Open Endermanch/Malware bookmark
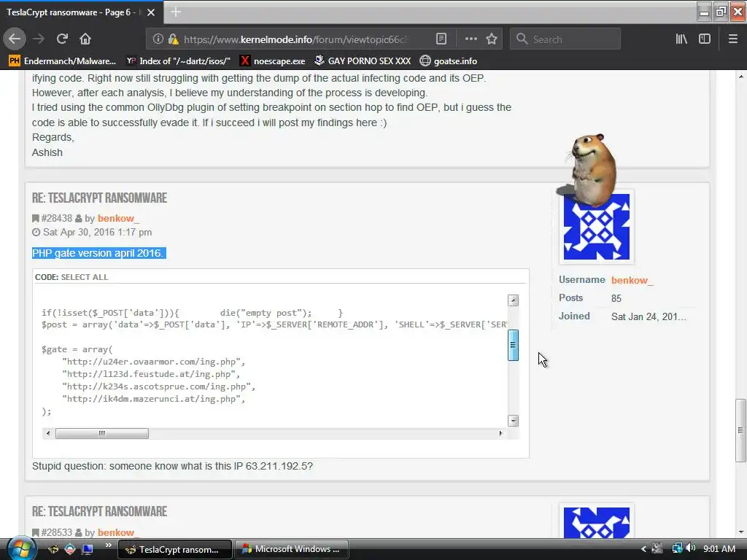747x560 pixels. click(x=63, y=61)
